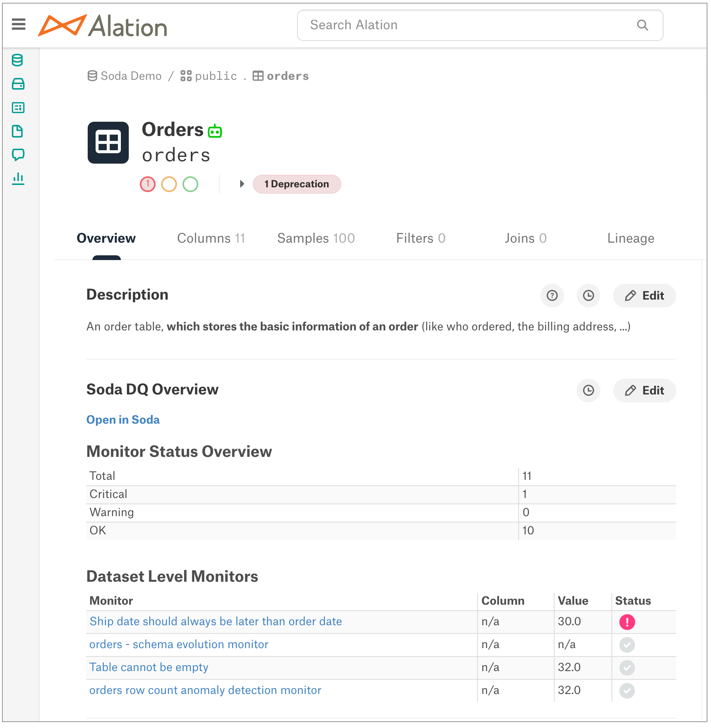
Task: Open the hamburger navigation menu
Action: click(x=19, y=25)
